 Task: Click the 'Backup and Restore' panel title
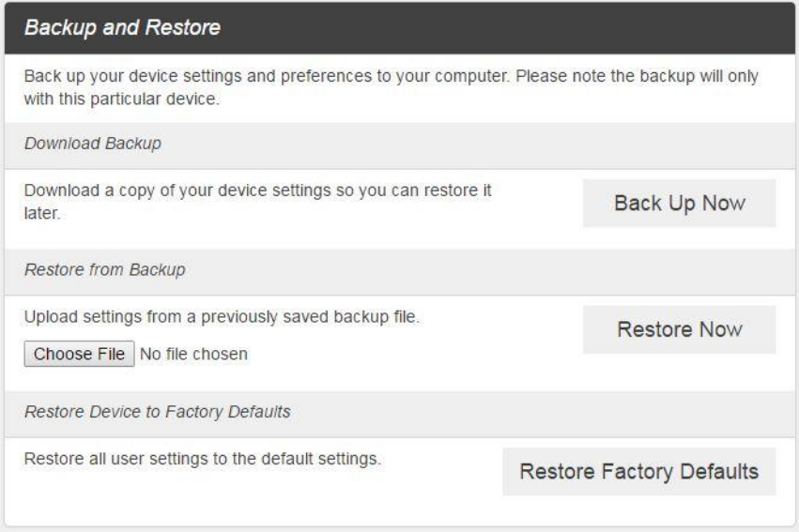pos(122,28)
